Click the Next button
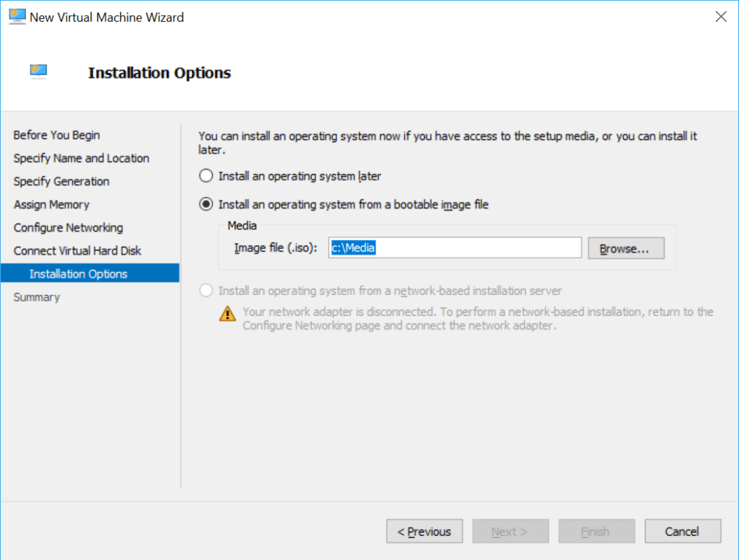Screen dimensions: 739x560 [x=510, y=531]
